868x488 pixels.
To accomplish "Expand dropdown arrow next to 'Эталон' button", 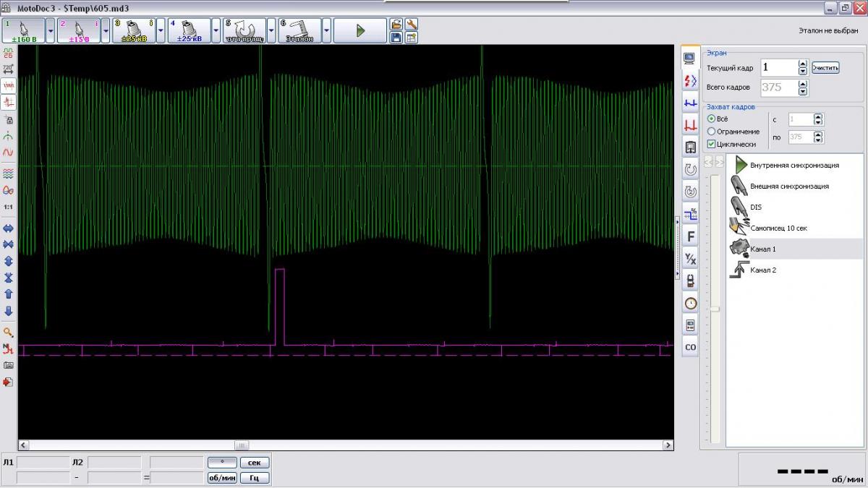I will click(326, 31).
